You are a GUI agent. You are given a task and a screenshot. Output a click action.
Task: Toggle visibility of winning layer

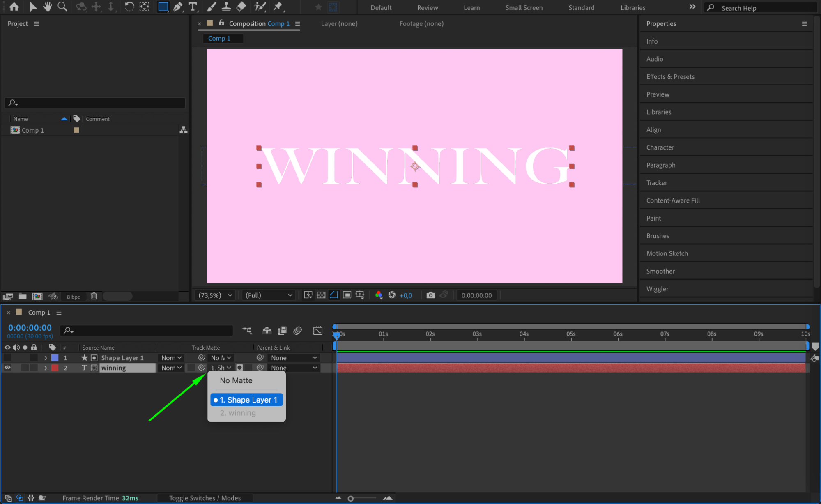(7, 368)
